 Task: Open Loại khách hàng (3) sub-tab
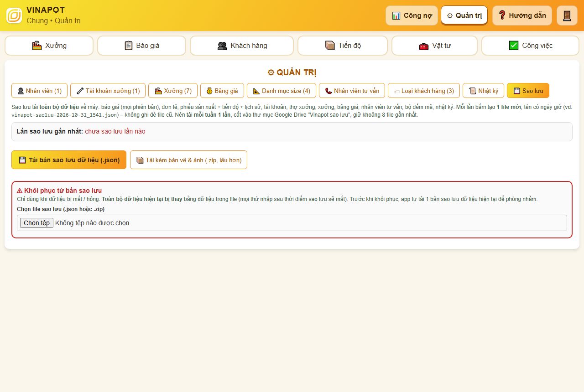424,91
